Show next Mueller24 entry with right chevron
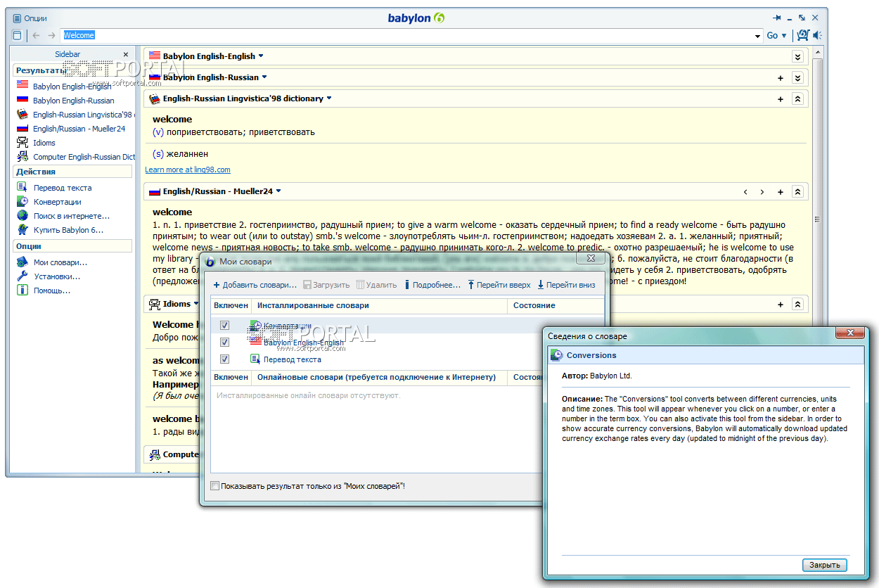879x588 pixels. click(x=762, y=192)
